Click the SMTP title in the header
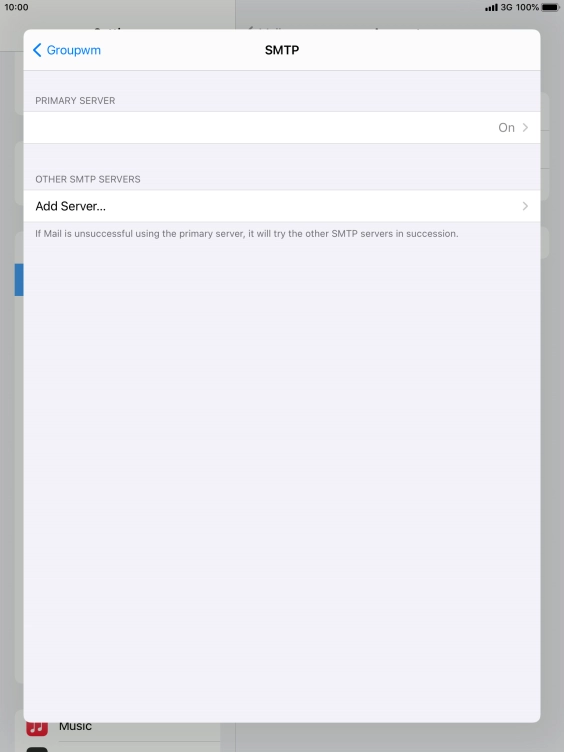The height and width of the screenshot is (752, 564). pos(282,50)
